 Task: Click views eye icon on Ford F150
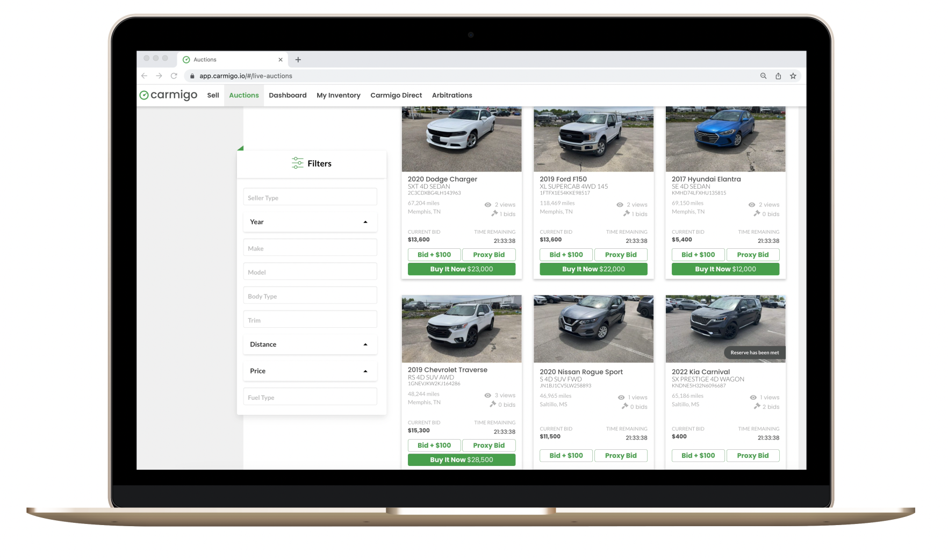(x=620, y=205)
